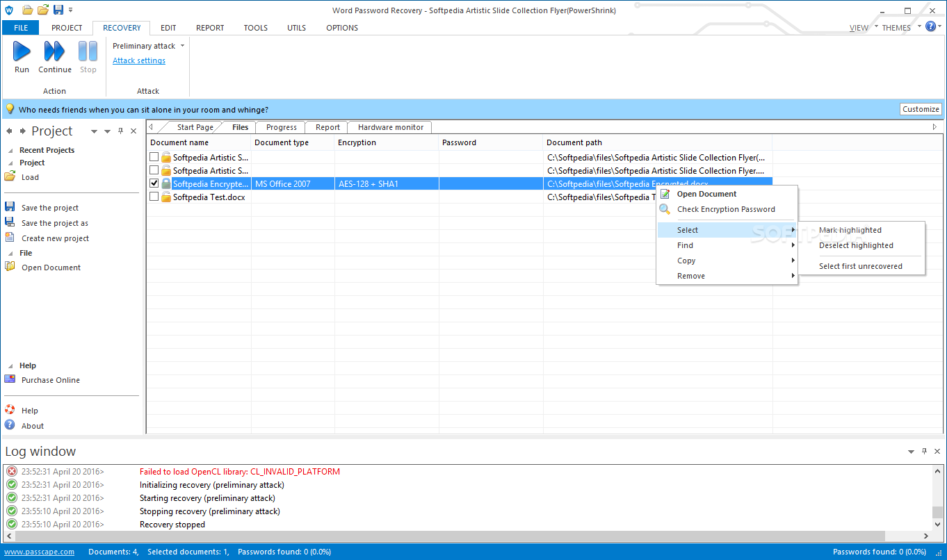Click the Load folder icon in Project panel
This screenshot has width=947, height=560.
tap(10, 176)
